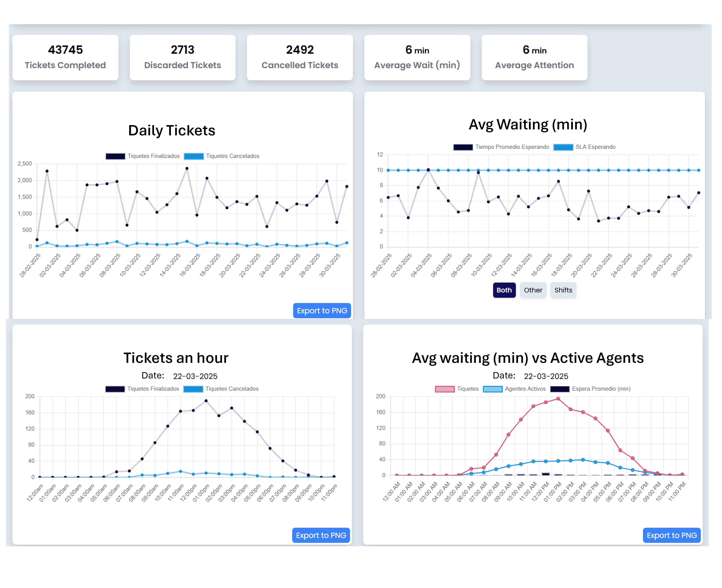Screen dimensions: 722x588
Task: Click the Average Wait (min) stat card
Action: 417,58
